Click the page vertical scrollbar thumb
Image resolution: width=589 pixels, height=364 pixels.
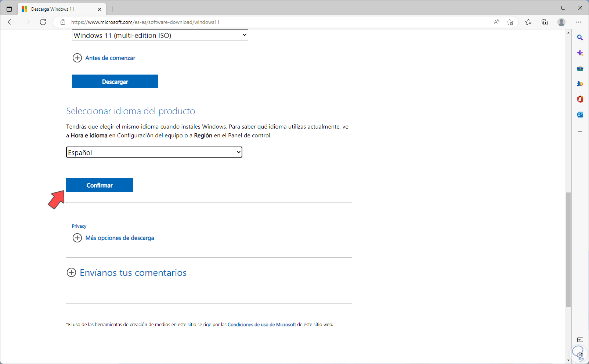[x=568, y=249]
